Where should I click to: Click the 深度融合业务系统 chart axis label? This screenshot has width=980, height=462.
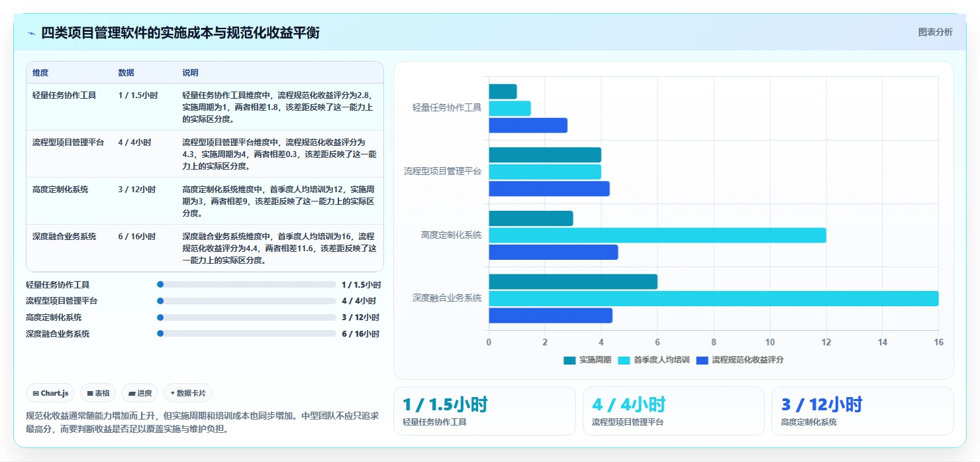[447, 298]
